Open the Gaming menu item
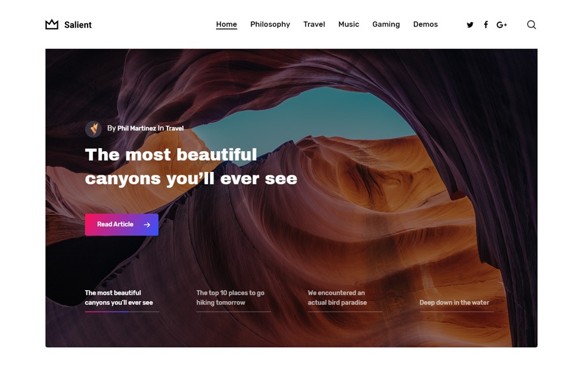 tap(386, 24)
